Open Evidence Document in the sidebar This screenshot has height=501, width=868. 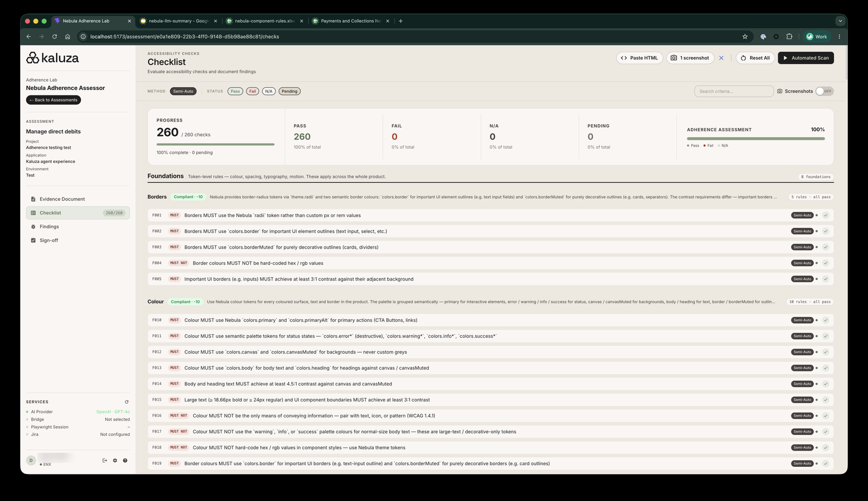(x=78, y=199)
